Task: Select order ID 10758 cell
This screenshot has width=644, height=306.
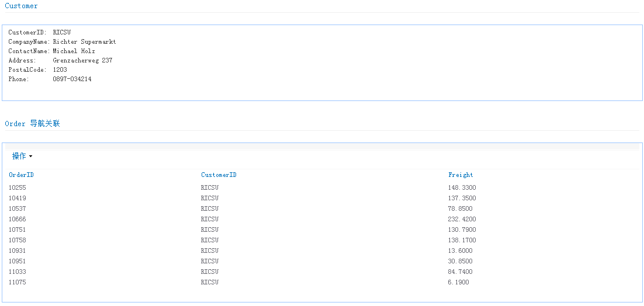Action: [x=18, y=241]
